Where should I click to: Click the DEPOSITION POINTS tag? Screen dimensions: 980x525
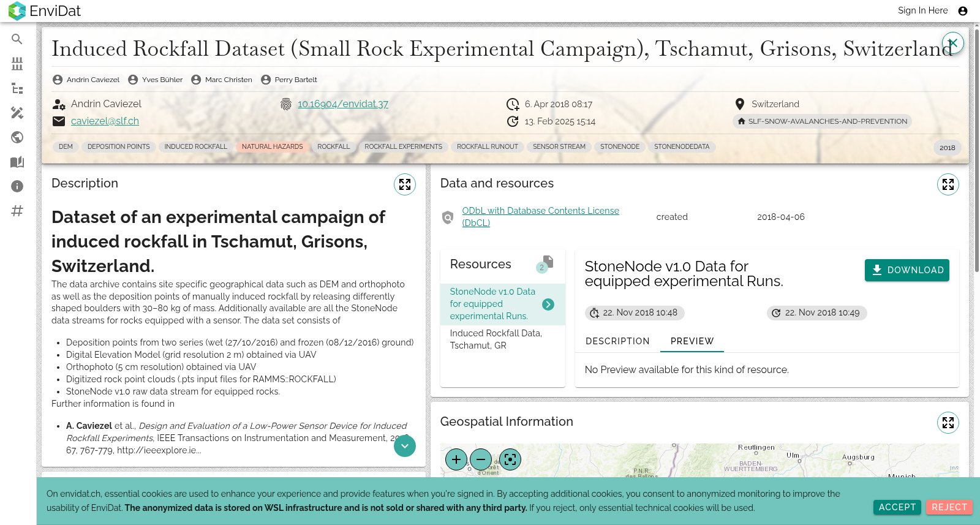119,147
